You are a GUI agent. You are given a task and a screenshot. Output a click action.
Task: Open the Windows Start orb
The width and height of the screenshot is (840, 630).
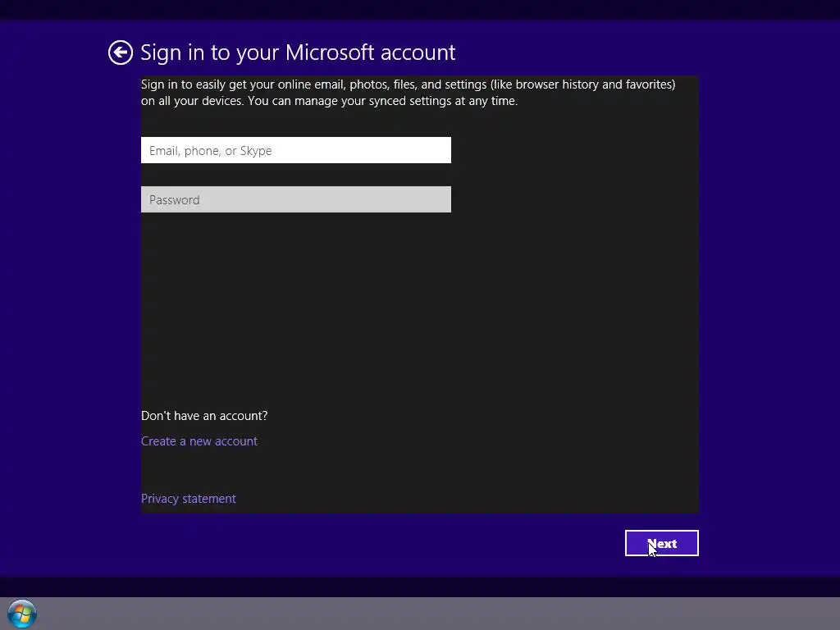point(22,614)
